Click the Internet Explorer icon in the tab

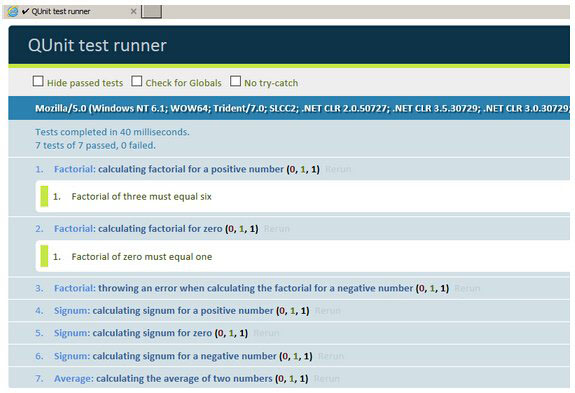[12, 11]
